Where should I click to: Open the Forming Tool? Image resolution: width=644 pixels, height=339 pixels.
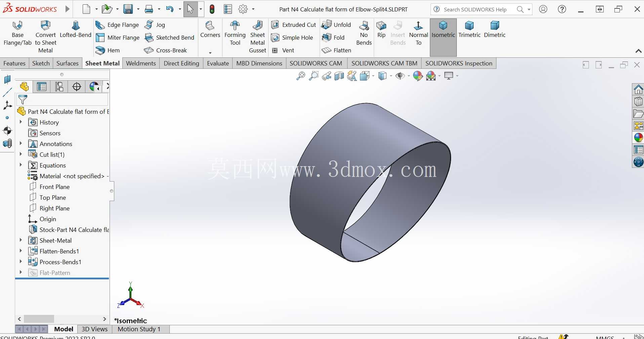point(235,33)
